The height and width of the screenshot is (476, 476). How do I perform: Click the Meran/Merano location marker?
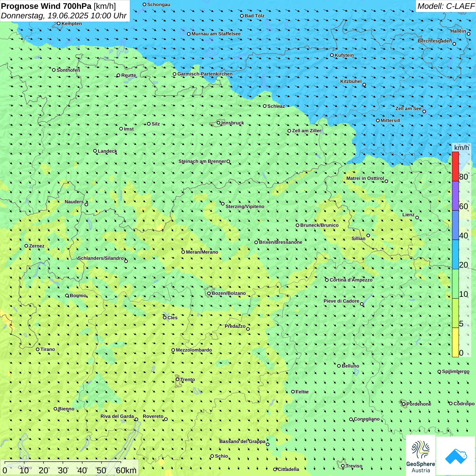click(x=183, y=252)
